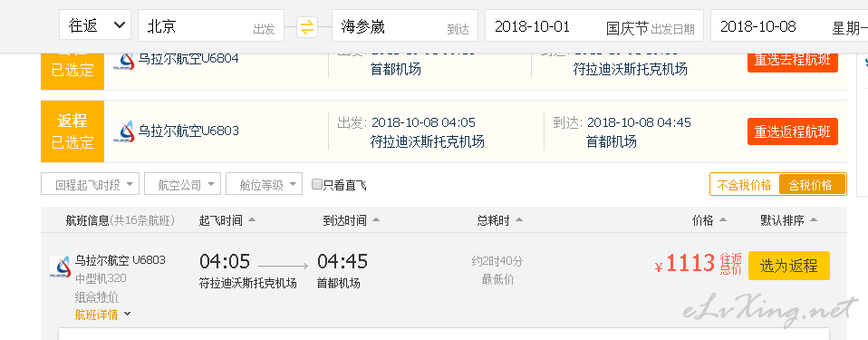Swap departure and arrival cities icon
This screenshot has height=340, width=868.
click(x=307, y=27)
